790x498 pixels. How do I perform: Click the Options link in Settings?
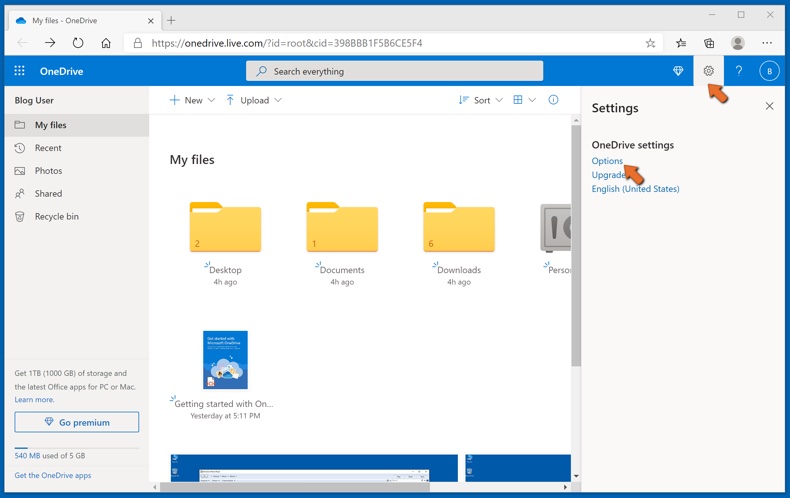[606, 161]
